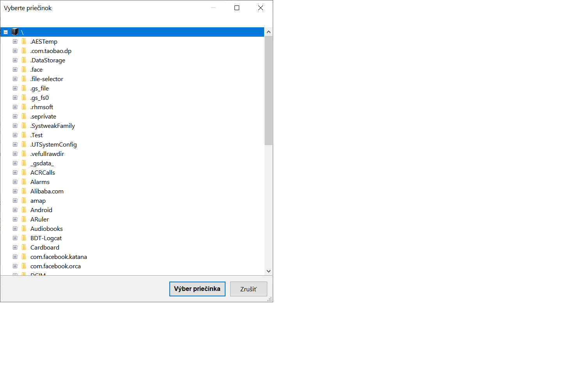Click folder icon beside .Test
The width and height of the screenshot is (588, 374).
(x=24, y=135)
